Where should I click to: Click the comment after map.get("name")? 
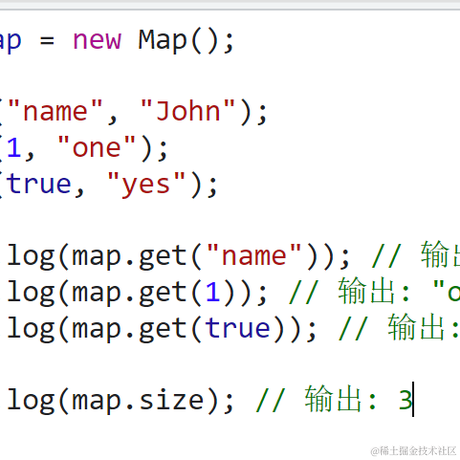click(416, 254)
